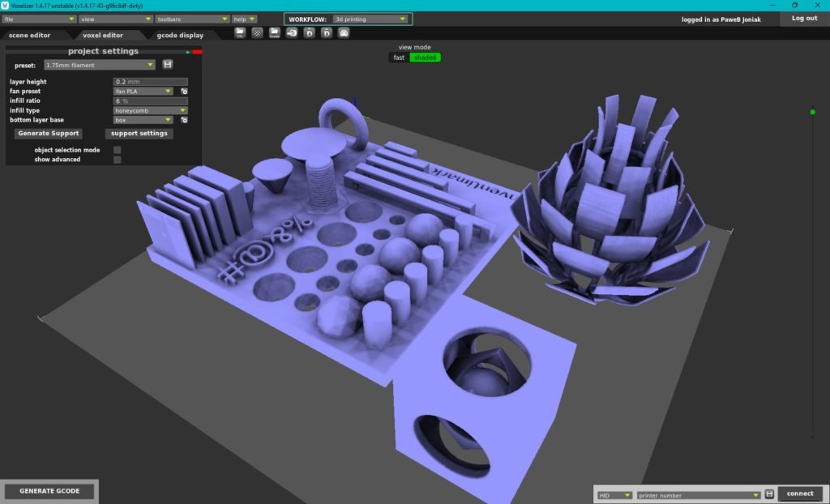
Task: Click the checkerboard texture import icon
Action: 258,32
